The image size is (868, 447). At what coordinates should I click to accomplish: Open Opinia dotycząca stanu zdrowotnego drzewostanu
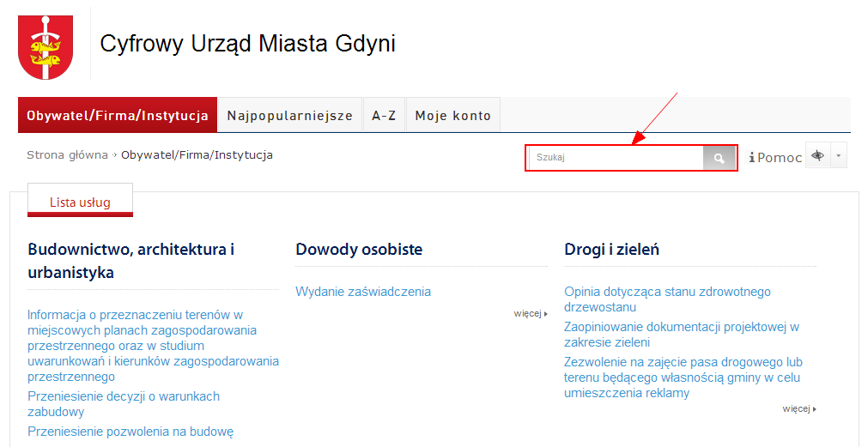coord(667,299)
